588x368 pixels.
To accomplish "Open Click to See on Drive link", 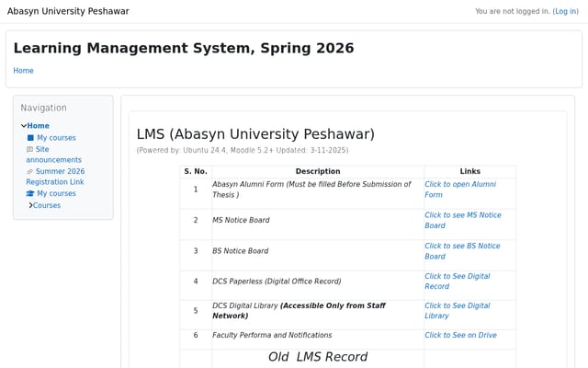I will coord(460,335).
